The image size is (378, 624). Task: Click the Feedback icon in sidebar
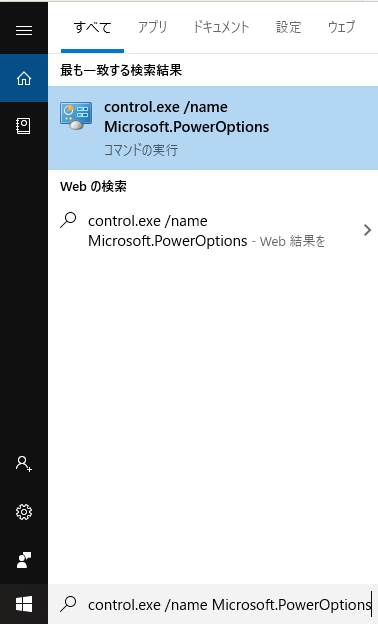(x=24, y=560)
